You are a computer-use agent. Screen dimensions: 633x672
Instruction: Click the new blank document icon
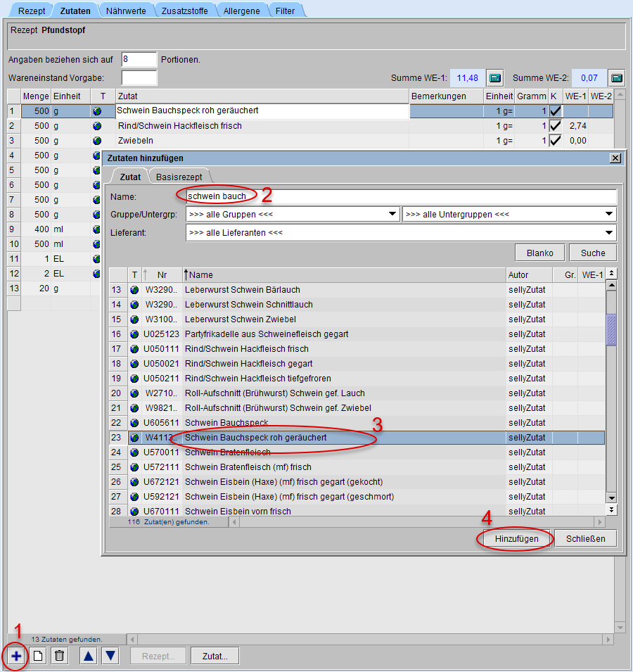tap(39, 656)
